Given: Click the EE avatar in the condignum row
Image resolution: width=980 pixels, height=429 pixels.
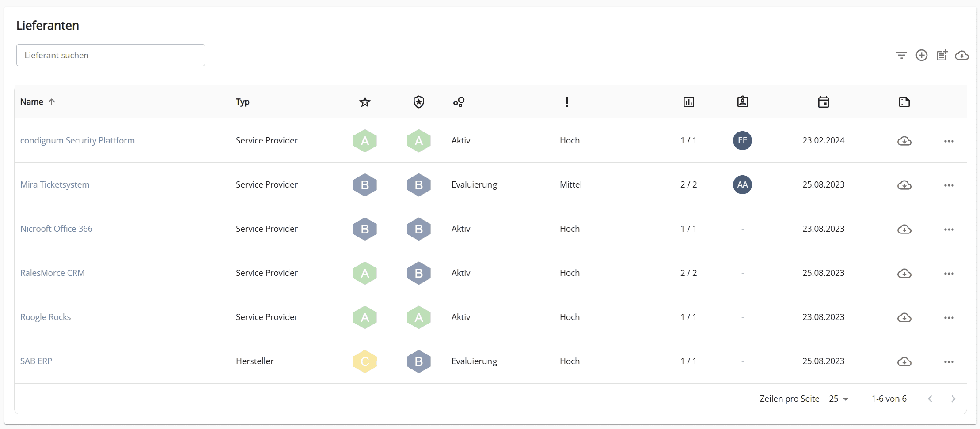Looking at the screenshot, I should (x=742, y=140).
